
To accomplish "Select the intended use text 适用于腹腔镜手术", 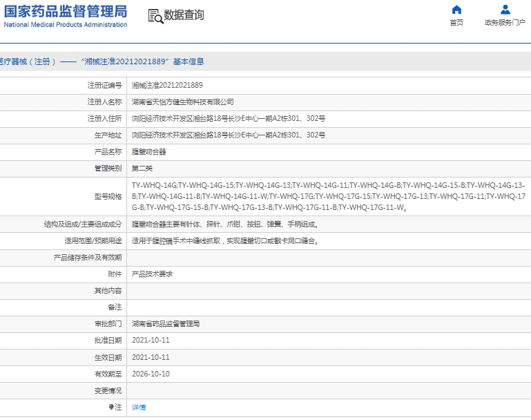I will 225,241.
